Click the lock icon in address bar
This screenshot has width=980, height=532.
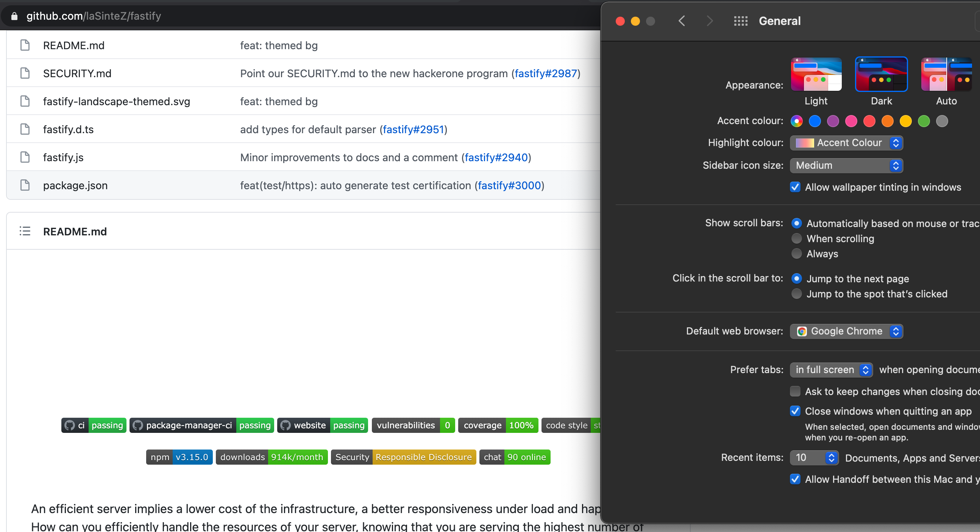click(x=14, y=16)
